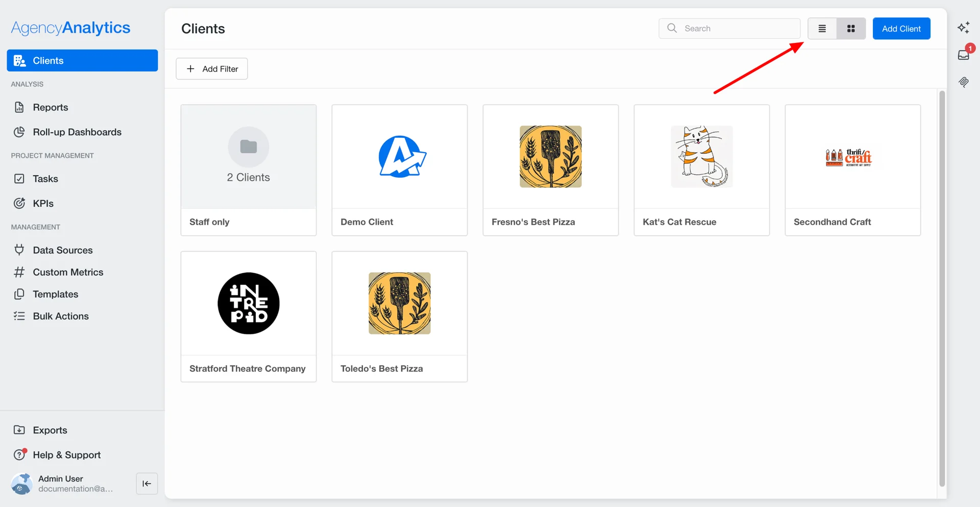
Task: Open the inbox notifications icon
Action: click(964, 55)
